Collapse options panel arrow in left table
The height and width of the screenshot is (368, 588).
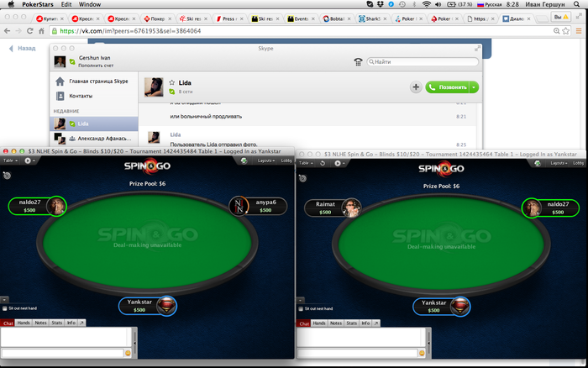(4, 299)
